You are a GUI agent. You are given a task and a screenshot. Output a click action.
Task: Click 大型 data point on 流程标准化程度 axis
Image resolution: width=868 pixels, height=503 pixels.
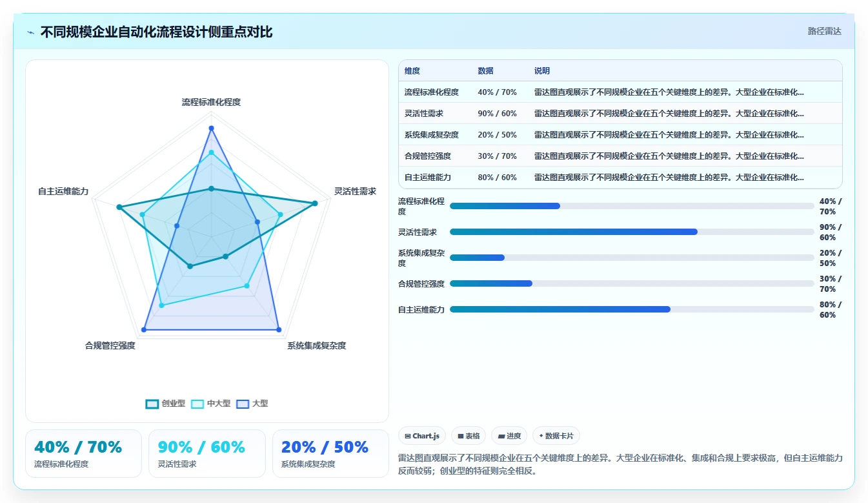(x=211, y=128)
